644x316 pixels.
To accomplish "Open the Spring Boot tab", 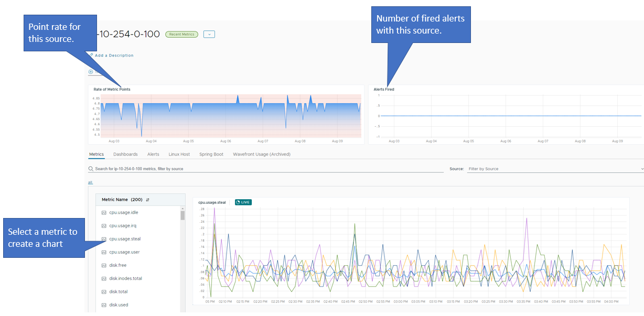I will (211, 154).
